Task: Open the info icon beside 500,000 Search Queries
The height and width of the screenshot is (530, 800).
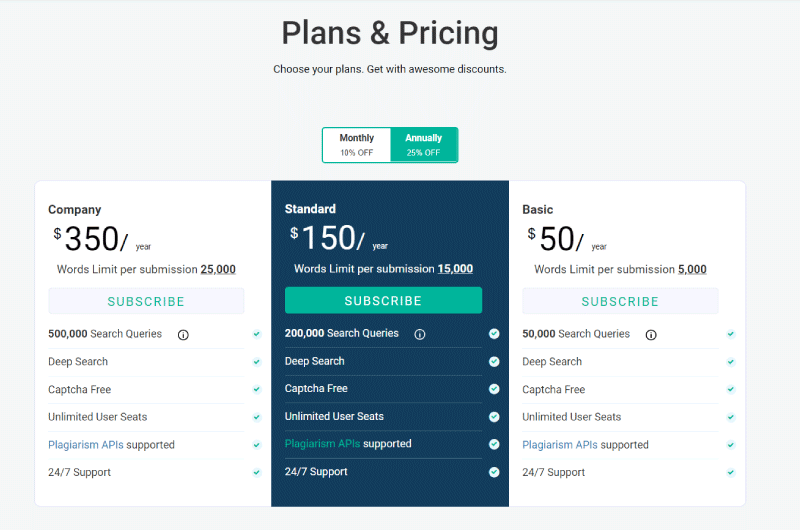Action: [x=183, y=335]
